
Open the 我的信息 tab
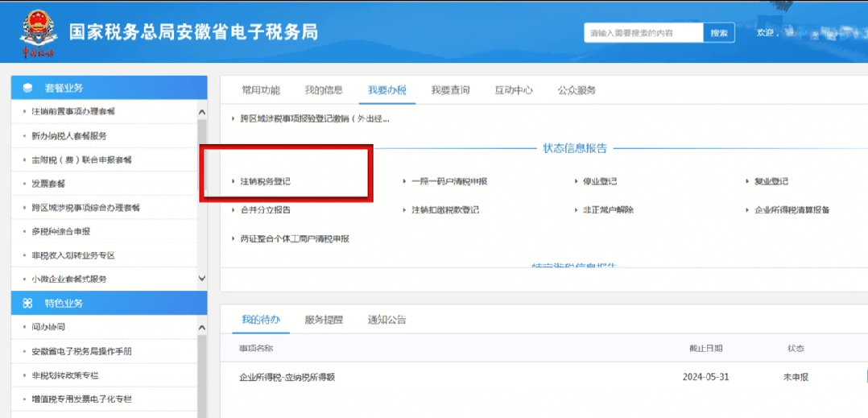324,90
